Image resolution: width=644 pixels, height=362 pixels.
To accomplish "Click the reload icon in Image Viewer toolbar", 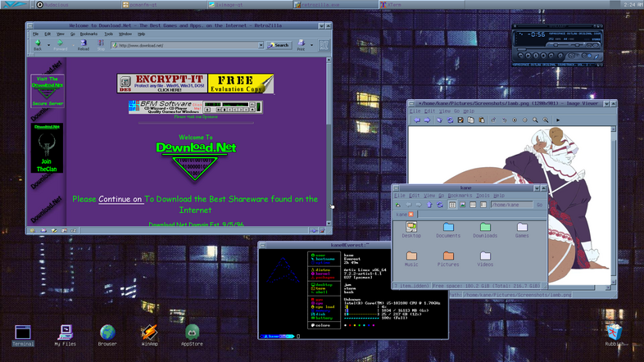I will click(x=450, y=120).
